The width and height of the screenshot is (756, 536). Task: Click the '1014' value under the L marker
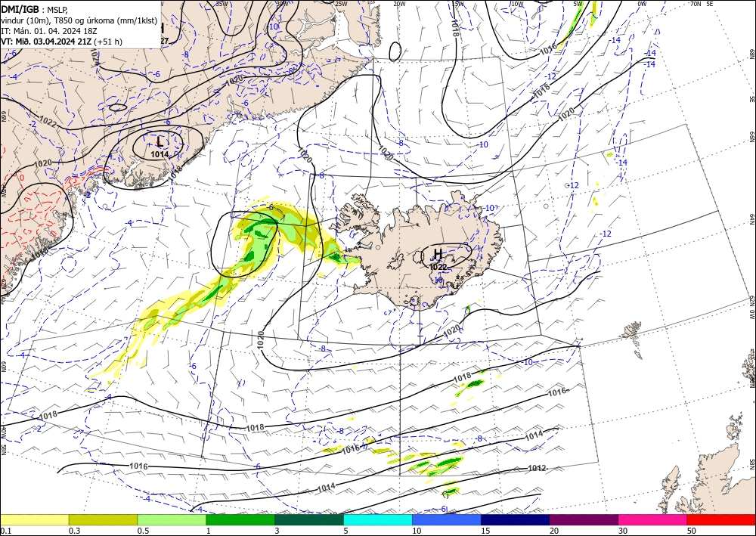(x=160, y=154)
